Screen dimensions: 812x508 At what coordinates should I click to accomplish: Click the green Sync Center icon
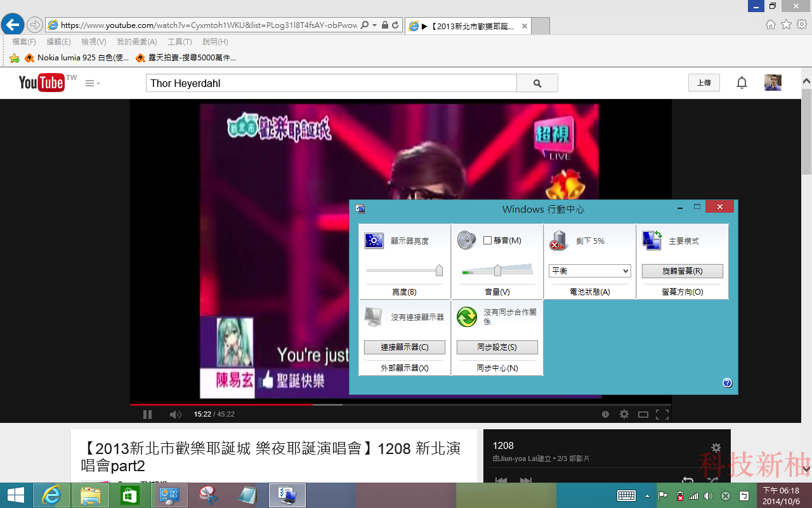[467, 316]
